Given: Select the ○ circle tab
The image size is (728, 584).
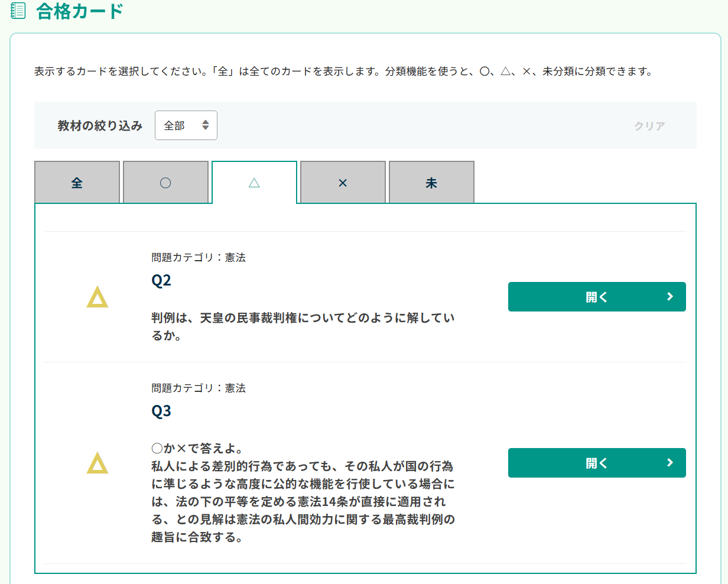Looking at the screenshot, I should click(x=165, y=183).
